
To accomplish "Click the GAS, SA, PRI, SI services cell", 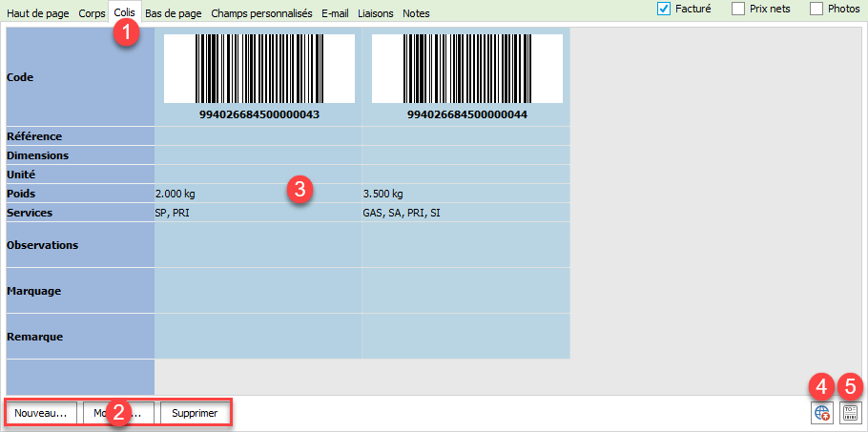I will 465,213.
